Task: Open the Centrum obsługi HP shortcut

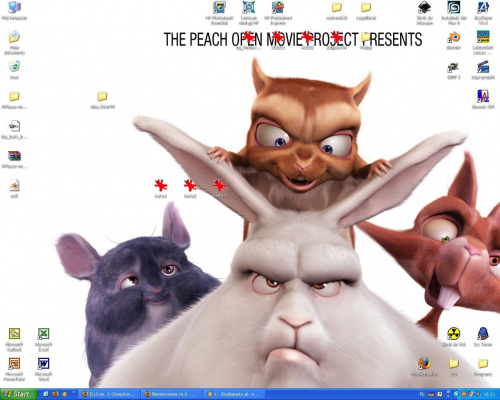Action: point(249,7)
